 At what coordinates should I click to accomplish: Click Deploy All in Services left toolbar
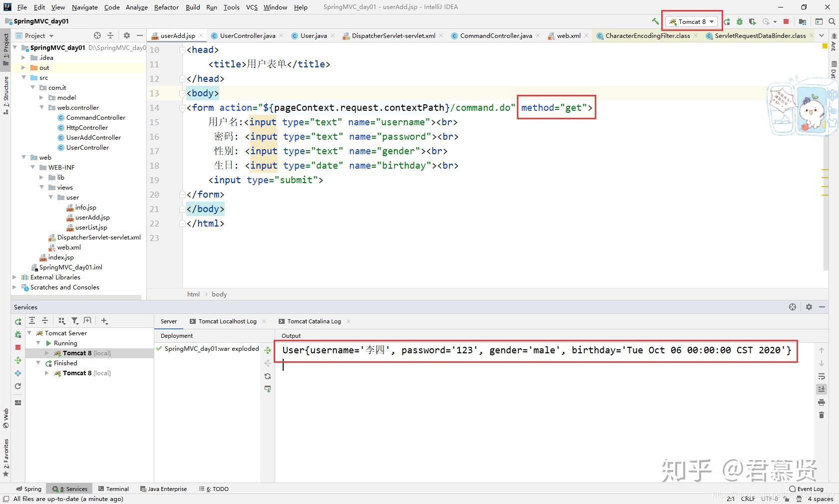click(18, 360)
